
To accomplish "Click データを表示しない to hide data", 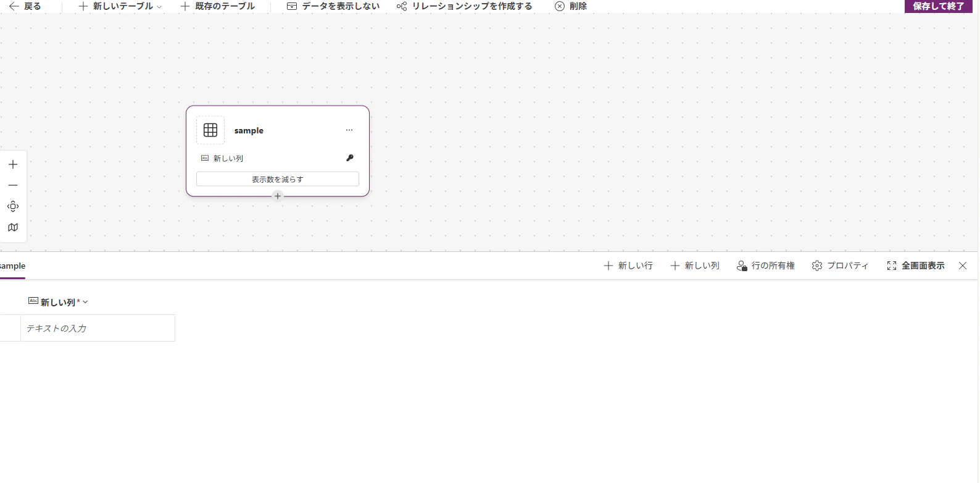I will pos(333,6).
